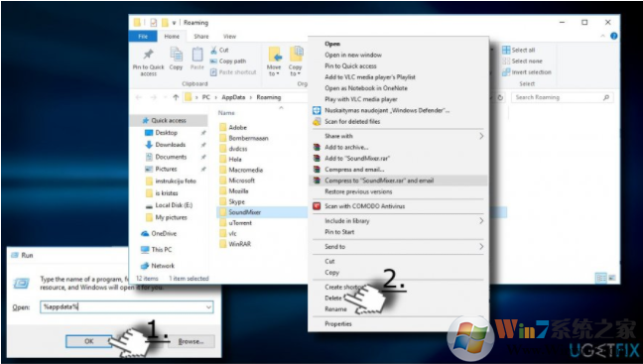
Task: Open the File tab
Action: point(143,37)
